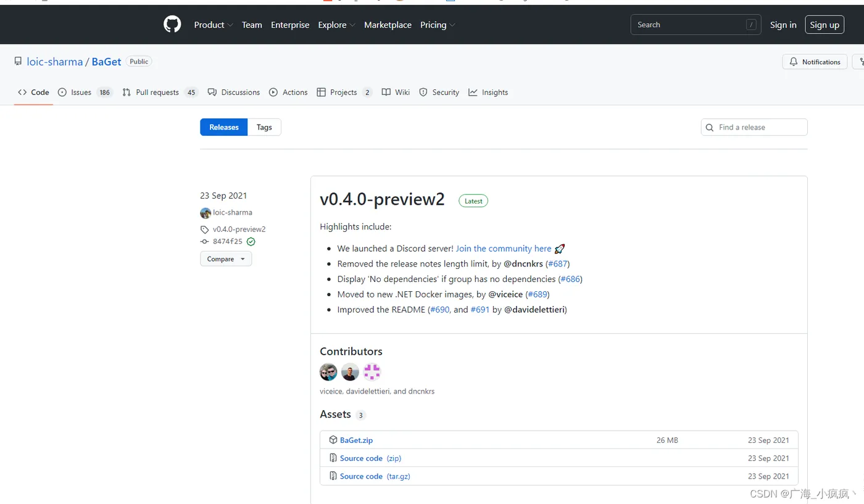This screenshot has width=864, height=504.
Task: Open dncnkrs pink pixel avatar
Action: coord(372,372)
